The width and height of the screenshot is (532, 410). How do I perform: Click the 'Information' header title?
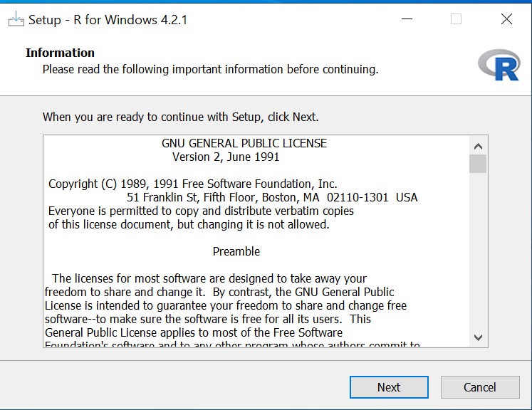click(x=60, y=53)
